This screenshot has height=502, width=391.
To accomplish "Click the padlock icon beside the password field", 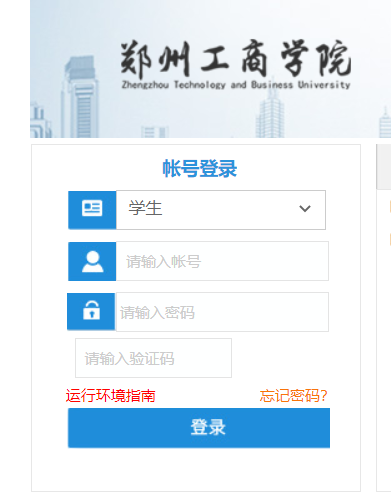I will [x=91, y=311].
